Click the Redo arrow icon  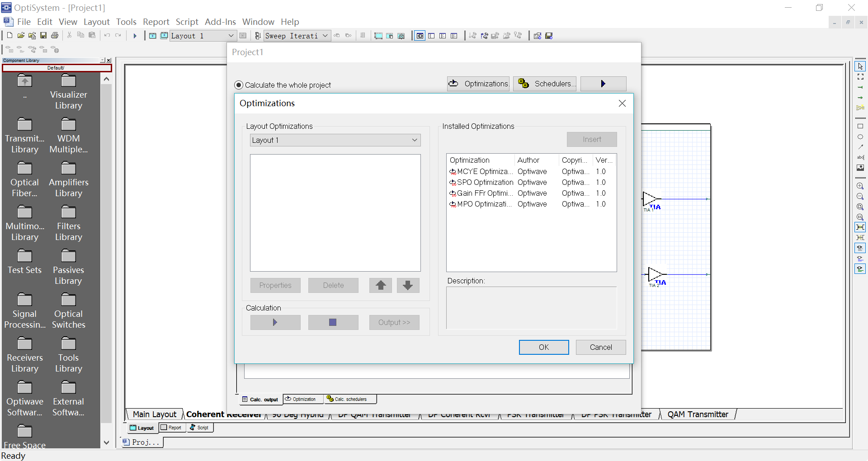click(x=118, y=35)
